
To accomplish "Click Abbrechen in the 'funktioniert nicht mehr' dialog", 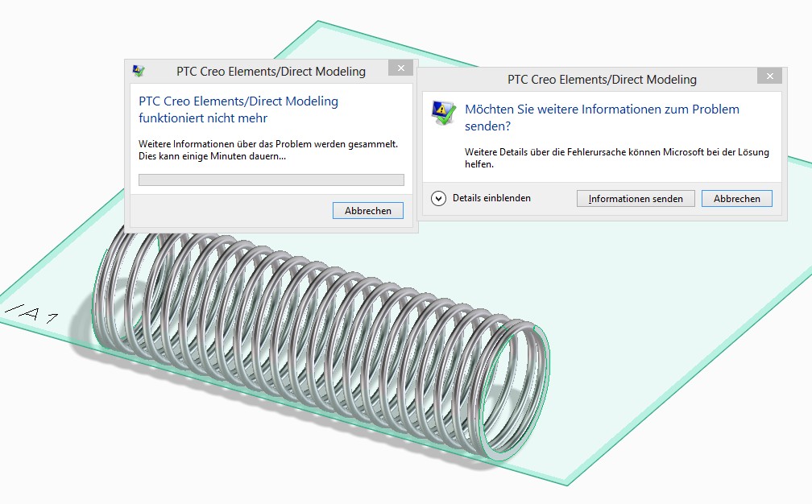I will 367,211.
